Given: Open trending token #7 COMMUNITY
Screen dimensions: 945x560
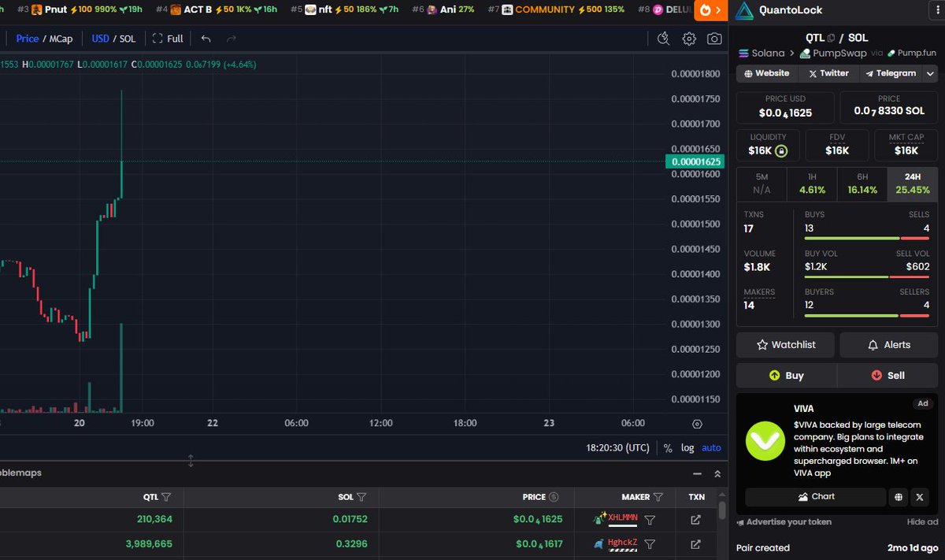Looking at the screenshot, I should coord(556,9).
